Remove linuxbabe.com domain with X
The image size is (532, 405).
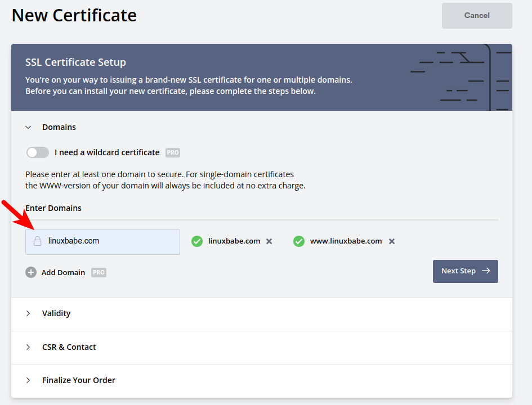point(269,241)
